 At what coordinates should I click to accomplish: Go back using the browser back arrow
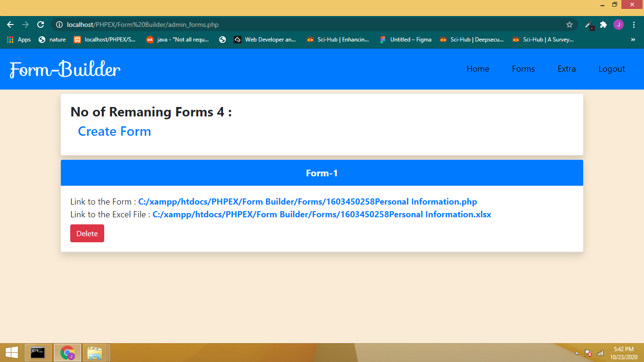point(10,25)
